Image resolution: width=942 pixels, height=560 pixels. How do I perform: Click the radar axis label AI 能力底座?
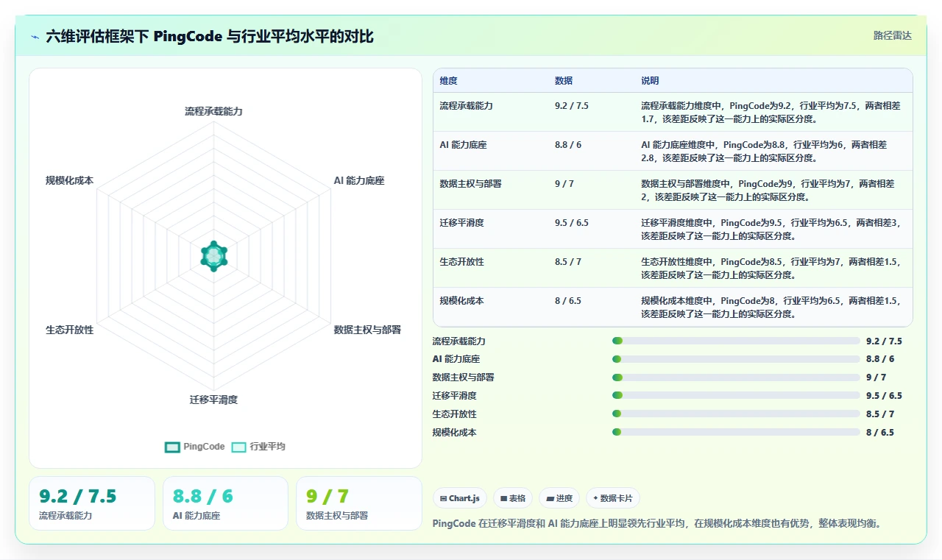pyautogui.click(x=359, y=181)
